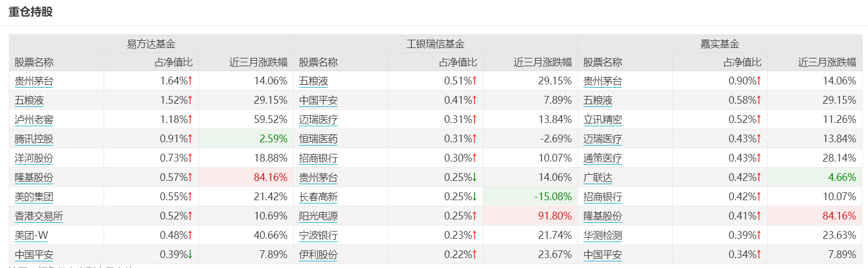
Task: Click the 10.69% cell for 香港交易所
Action: coord(246,216)
